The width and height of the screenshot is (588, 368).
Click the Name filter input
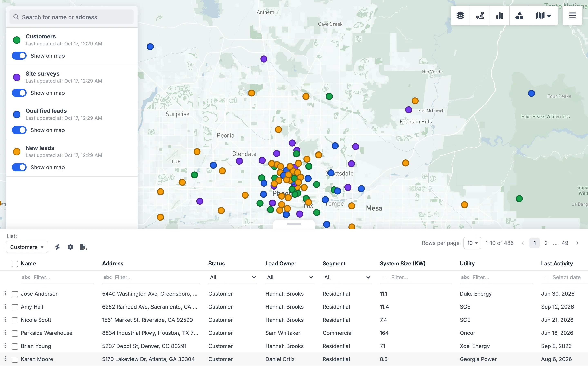point(57,277)
